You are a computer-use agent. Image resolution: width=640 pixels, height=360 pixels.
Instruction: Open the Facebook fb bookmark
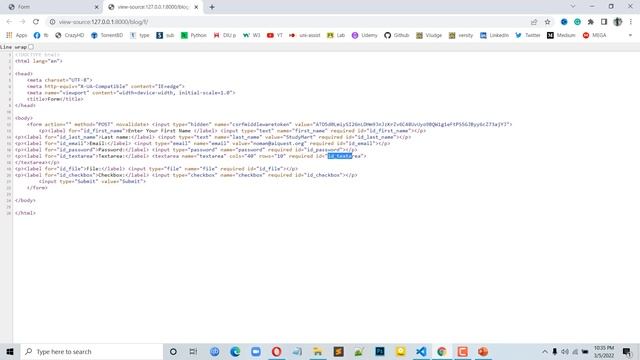point(41,36)
